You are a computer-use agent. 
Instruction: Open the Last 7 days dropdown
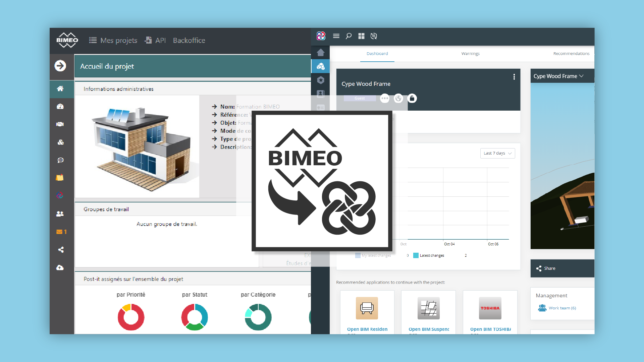pyautogui.click(x=497, y=153)
